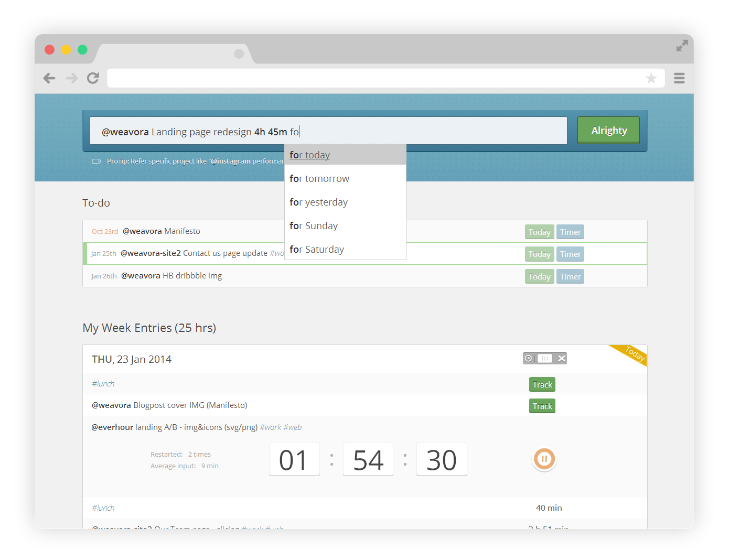This screenshot has width=729, height=560.
Task: Click the X icon on Thursday's entry switch
Action: pyautogui.click(x=561, y=359)
